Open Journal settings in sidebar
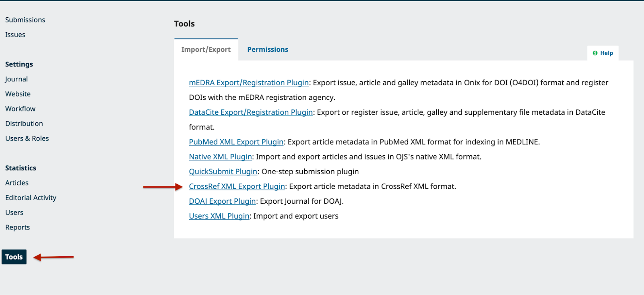644x295 pixels. 17,79
